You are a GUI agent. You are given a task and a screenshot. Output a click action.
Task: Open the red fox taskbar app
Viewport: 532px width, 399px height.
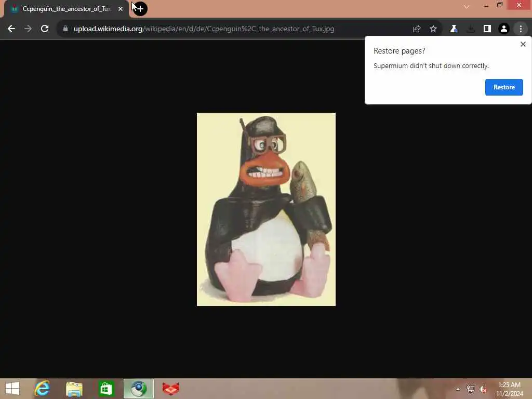click(170, 389)
